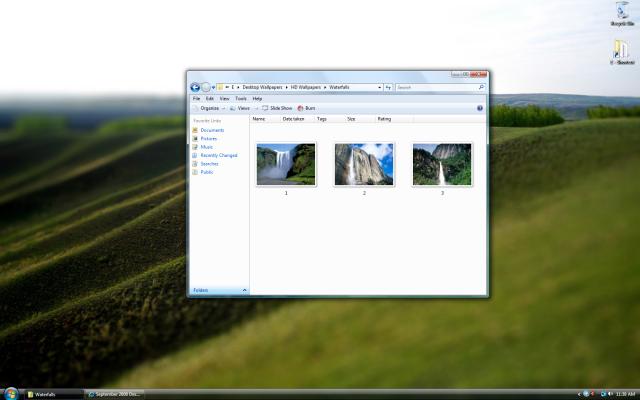The image size is (640, 400).
Task: Click the Searches icon in sidebar
Action: coord(195,164)
